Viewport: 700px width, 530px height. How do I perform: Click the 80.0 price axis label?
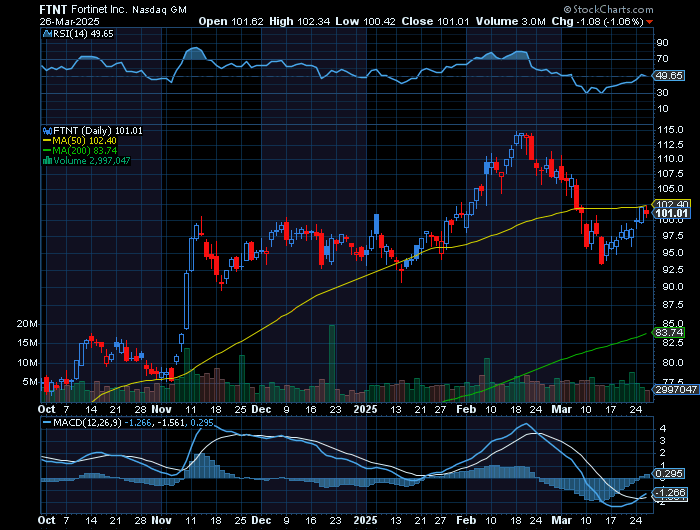673,363
